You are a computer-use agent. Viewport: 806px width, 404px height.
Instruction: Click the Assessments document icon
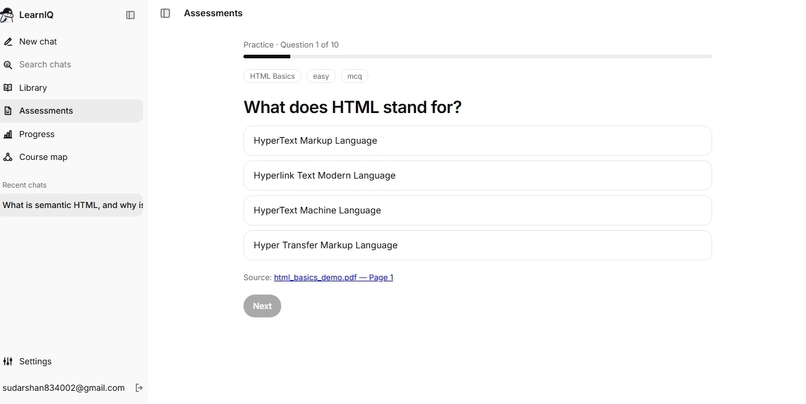click(x=8, y=111)
